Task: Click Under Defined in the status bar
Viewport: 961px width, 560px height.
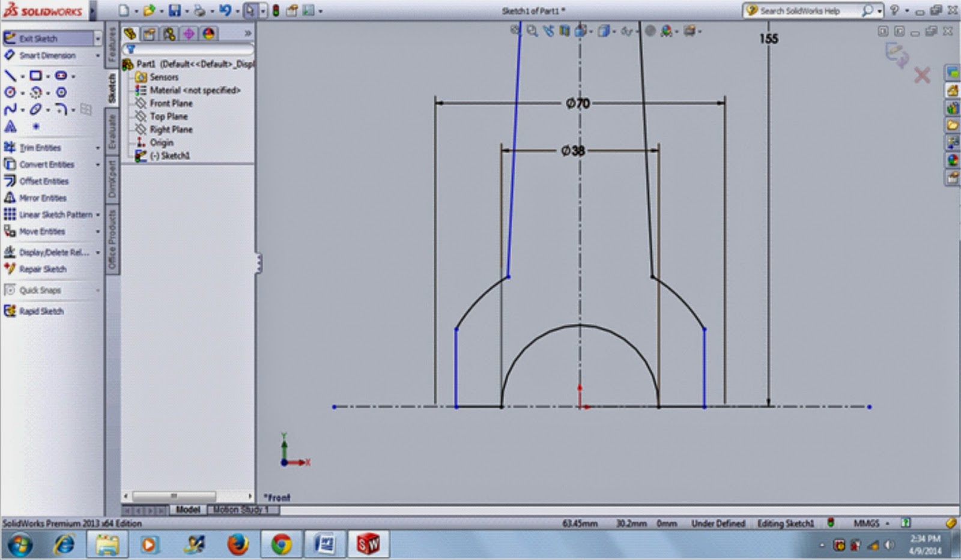Action: pos(719,523)
